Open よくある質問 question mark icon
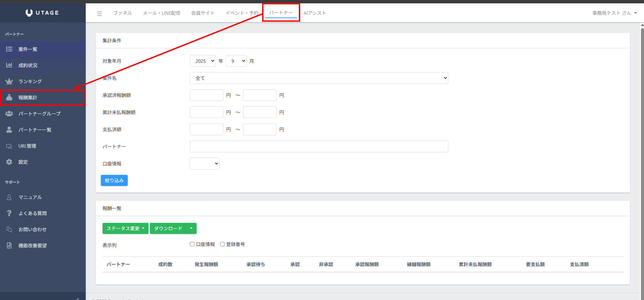The image size is (644, 300). point(9,213)
